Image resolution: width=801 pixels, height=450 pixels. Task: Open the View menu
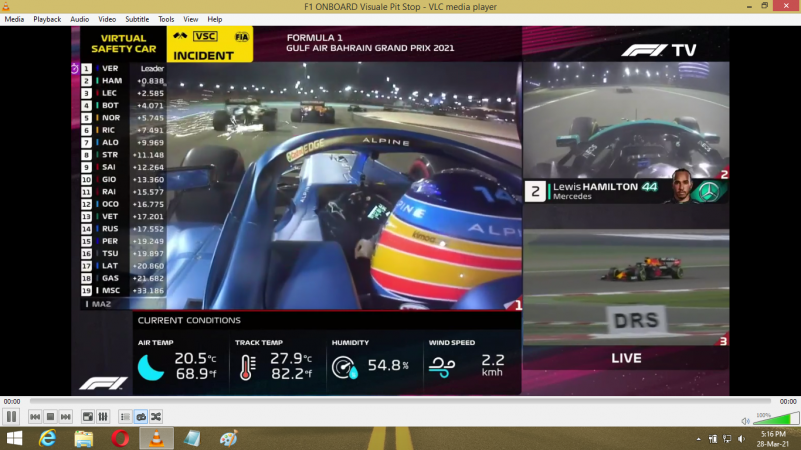[x=191, y=19]
